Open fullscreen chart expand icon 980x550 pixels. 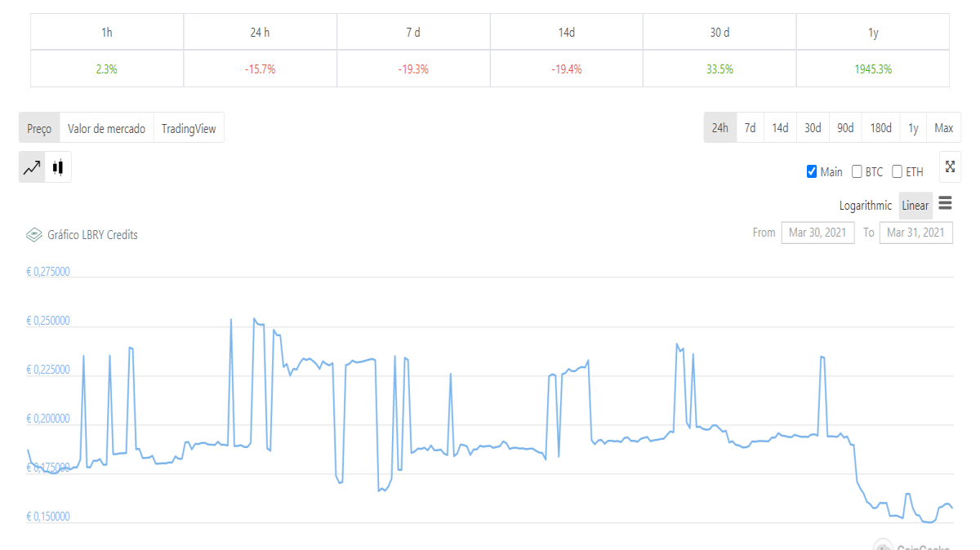coord(950,166)
